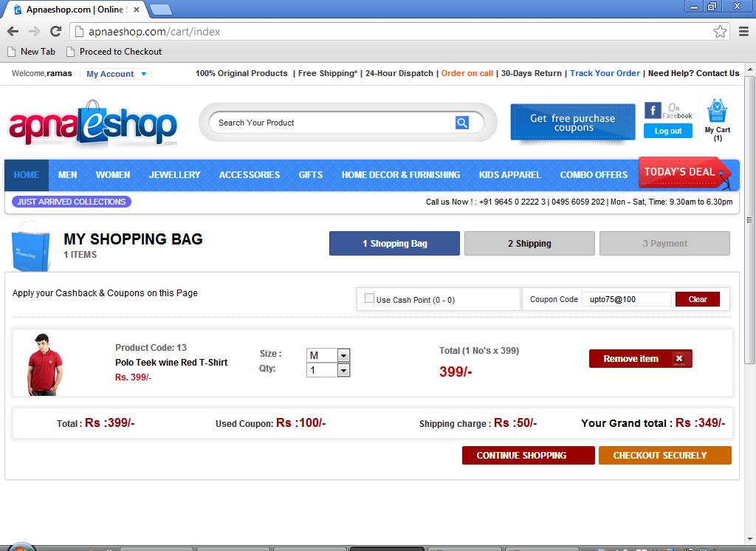756x551 pixels.
Task: Bookmark page with the star icon
Action: [x=720, y=31]
